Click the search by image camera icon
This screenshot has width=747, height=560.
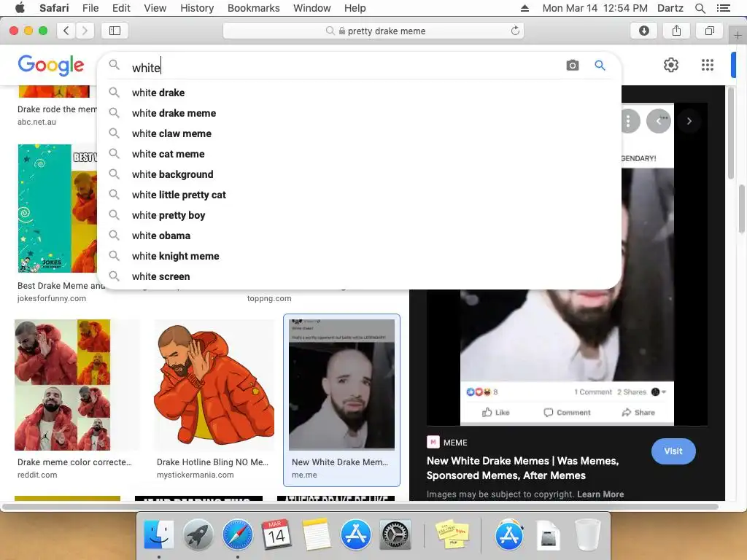(572, 65)
